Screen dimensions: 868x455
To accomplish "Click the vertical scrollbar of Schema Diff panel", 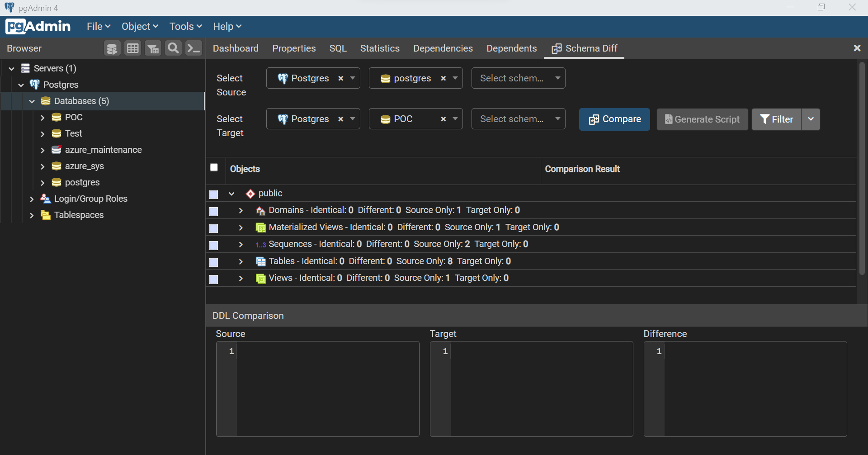I will (x=862, y=168).
